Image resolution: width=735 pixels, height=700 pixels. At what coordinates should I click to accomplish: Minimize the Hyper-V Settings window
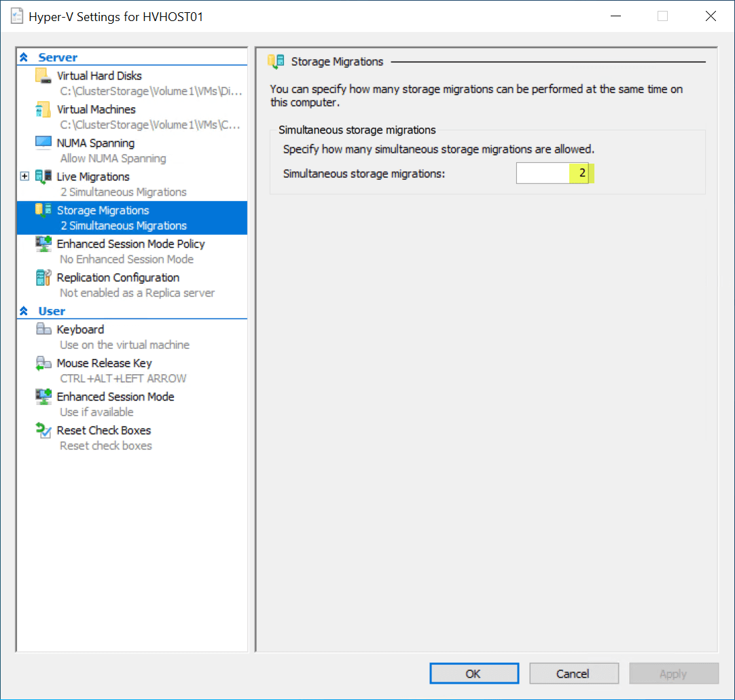[x=615, y=16]
